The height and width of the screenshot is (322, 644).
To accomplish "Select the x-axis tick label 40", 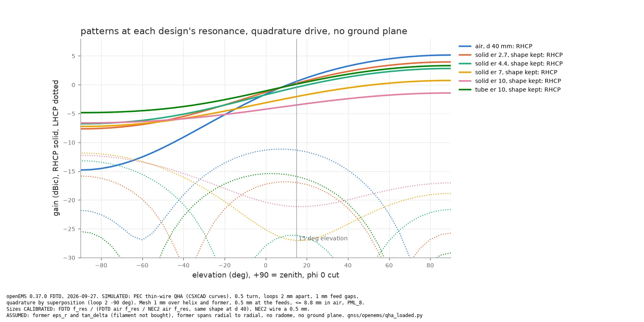I will [348, 265].
